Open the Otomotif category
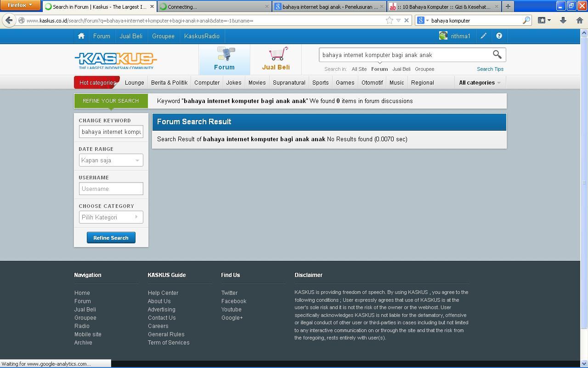 372,83
